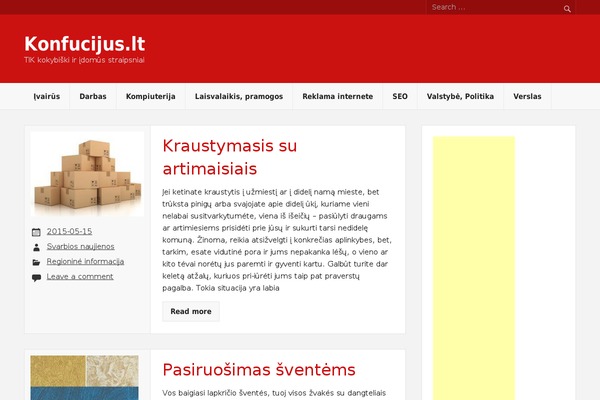Click the Leave a comment link

(x=80, y=276)
